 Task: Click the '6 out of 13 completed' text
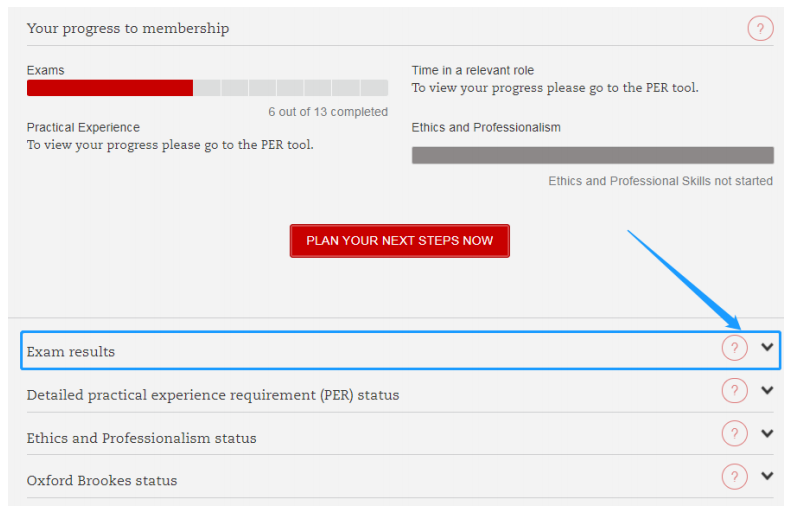327,112
